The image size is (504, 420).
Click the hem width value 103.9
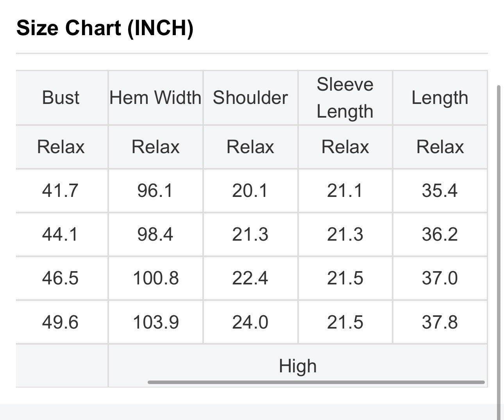tap(156, 322)
